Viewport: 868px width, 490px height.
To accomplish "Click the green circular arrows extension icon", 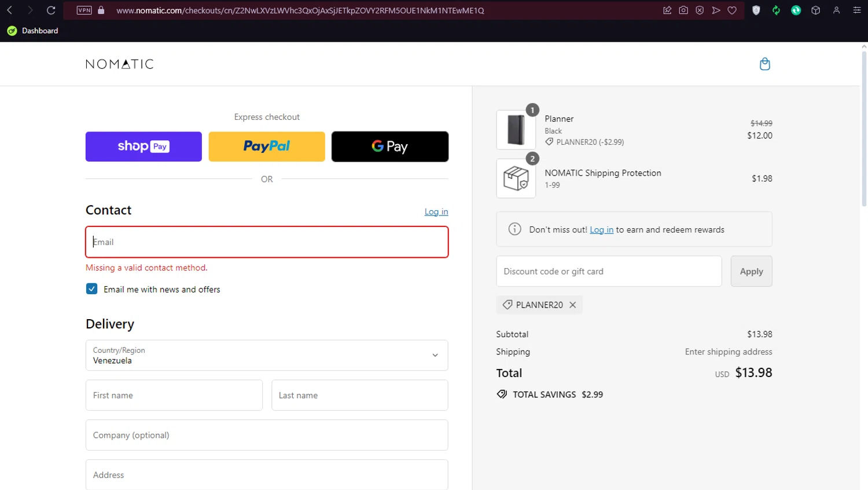I will coord(776,10).
